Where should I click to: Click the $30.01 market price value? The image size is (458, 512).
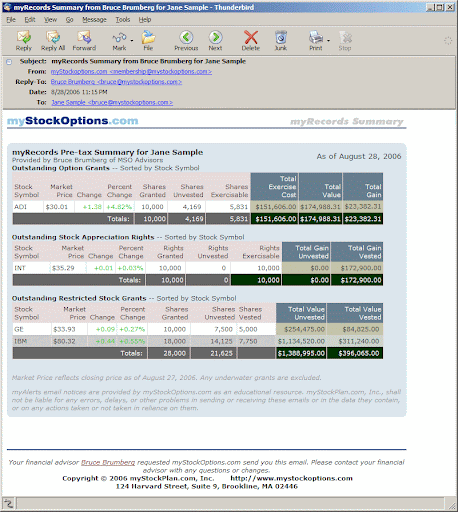(57, 207)
